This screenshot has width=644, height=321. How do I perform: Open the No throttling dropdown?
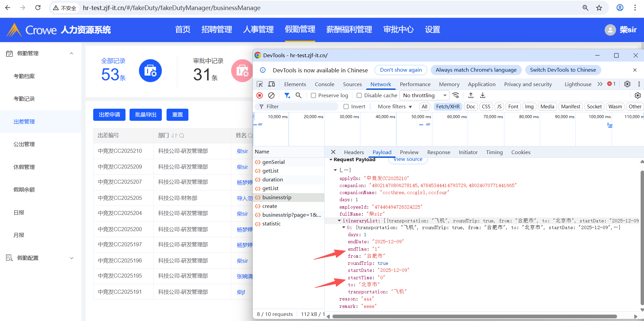click(424, 96)
